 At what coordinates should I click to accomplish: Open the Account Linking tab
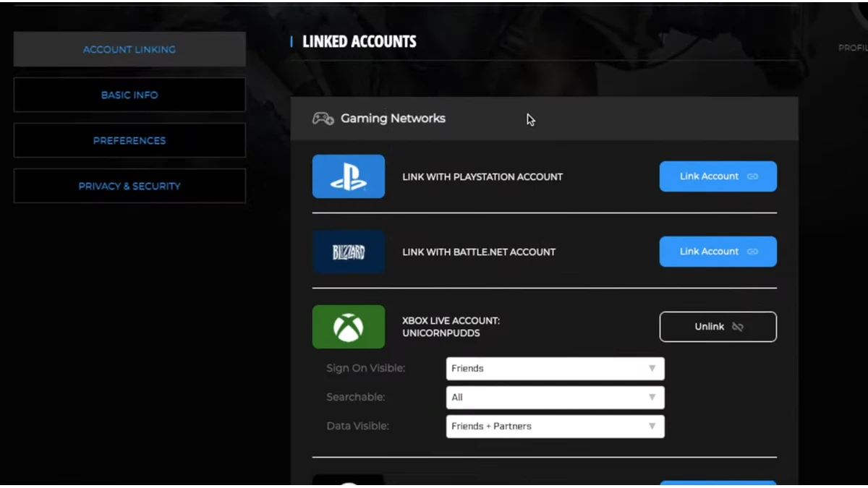click(129, 49)
